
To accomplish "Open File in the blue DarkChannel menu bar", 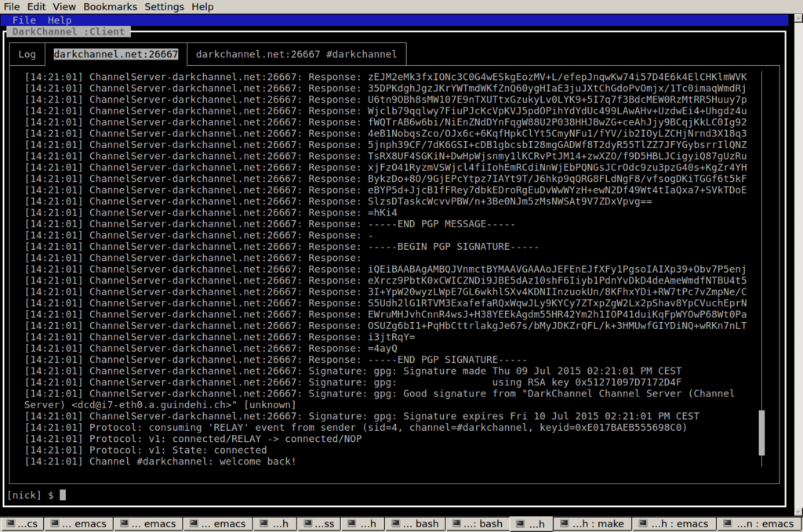I will tap(24, 20).
